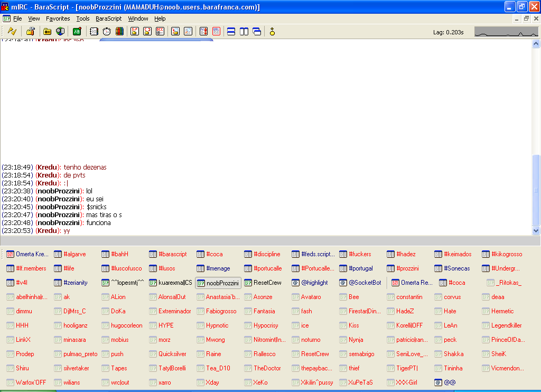Click the chat scrollbar down arrow

[x=536, y=231]
